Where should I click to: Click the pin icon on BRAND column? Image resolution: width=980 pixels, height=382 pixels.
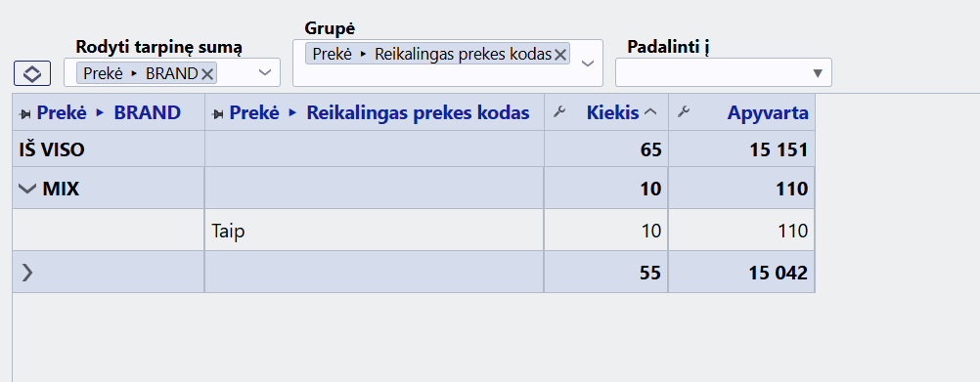pyautogui.click(x=26, y=113)
